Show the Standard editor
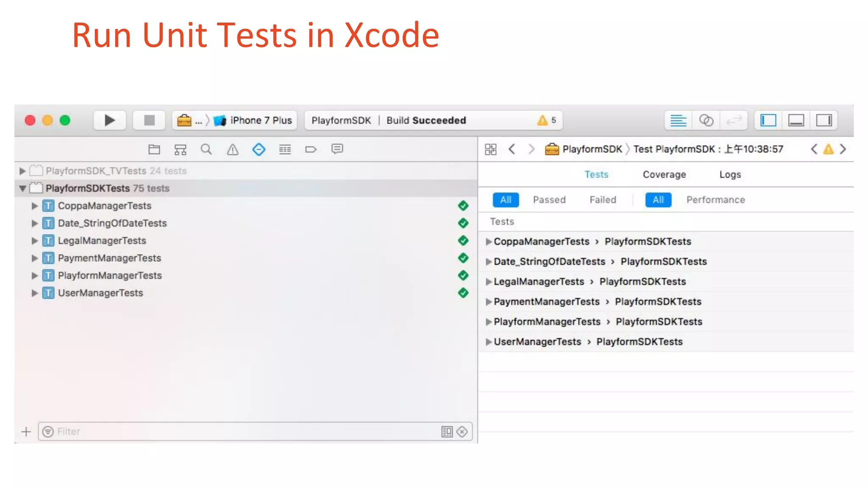Screen dimensions: 868x488 pos(678,121)
